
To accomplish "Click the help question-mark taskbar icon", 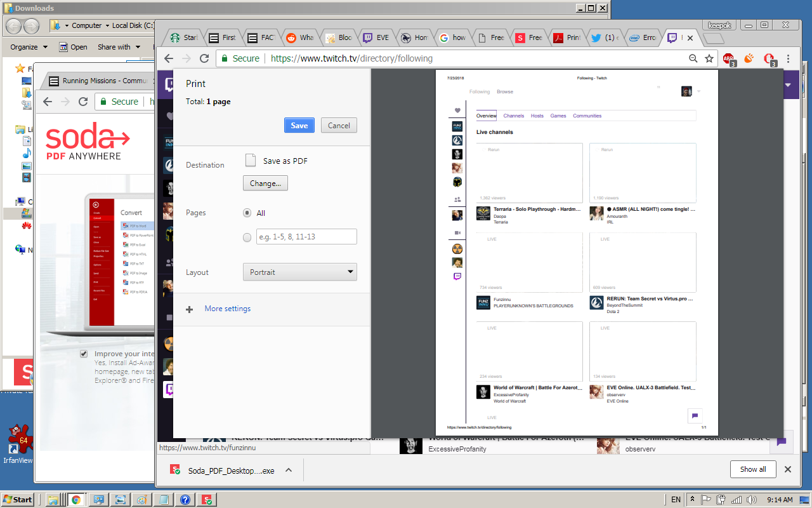I will (x=185, y=500).
